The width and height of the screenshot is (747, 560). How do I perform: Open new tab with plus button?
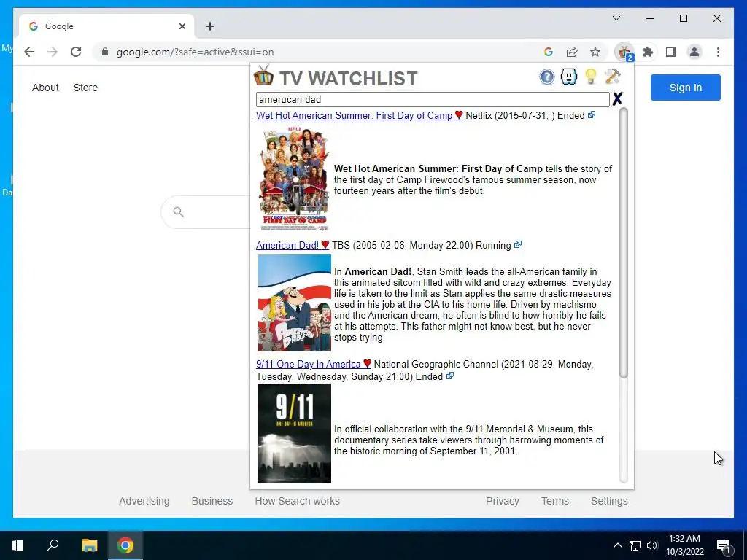[x=210, y=26]
